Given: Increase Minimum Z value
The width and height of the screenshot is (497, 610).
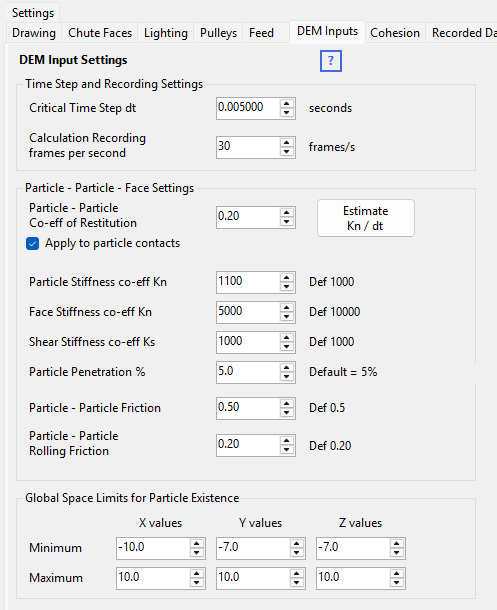Looking at the screenshot, I should (397, 543).
